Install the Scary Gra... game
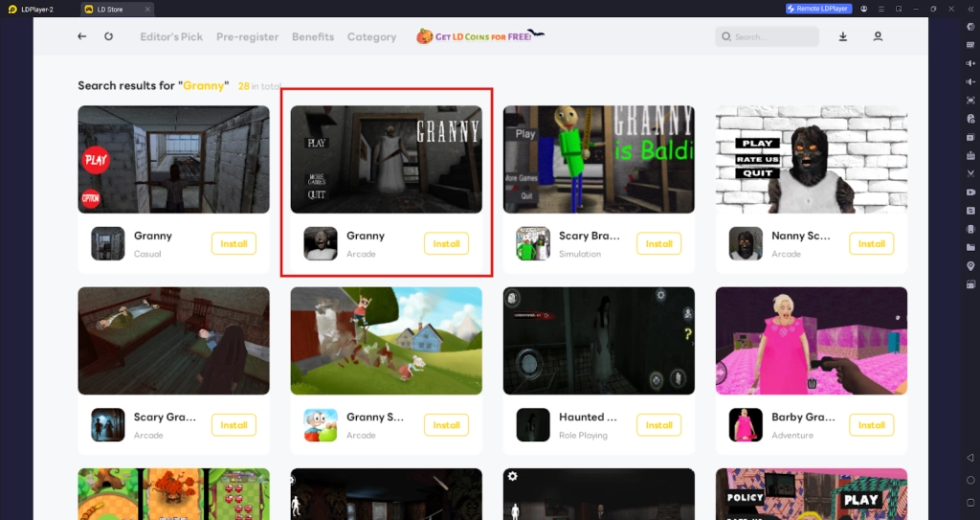 coord(234,425)
